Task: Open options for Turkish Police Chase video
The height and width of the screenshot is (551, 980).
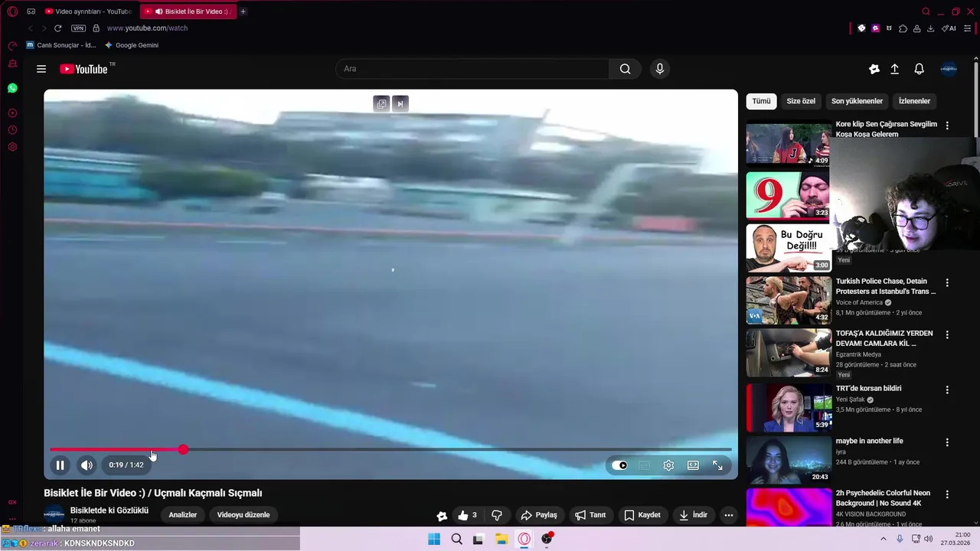Action: click(947, 282)
